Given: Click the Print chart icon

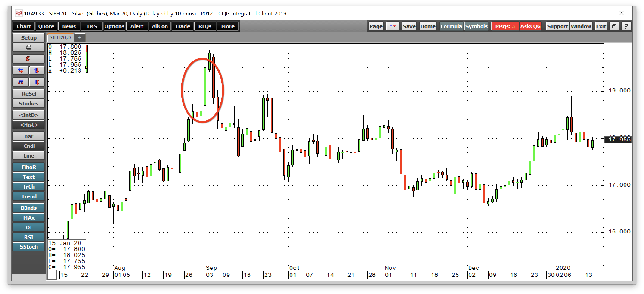Looking at the screenshot, I should [x=28, y=47].
